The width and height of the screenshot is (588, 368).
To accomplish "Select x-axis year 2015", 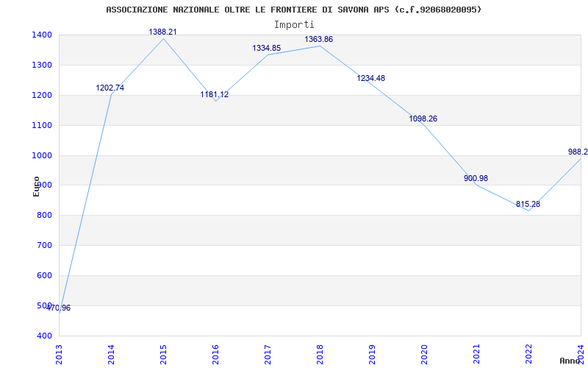I will pyautogui.click(x=163, y=355).
